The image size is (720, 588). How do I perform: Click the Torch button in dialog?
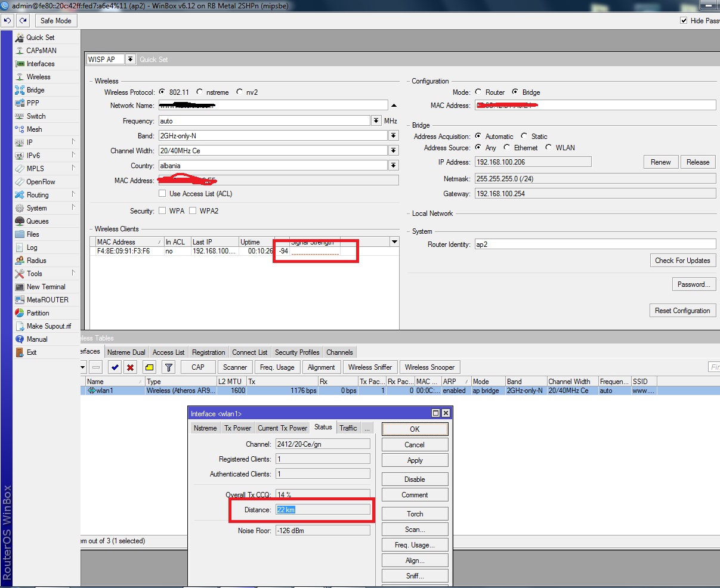415,514
